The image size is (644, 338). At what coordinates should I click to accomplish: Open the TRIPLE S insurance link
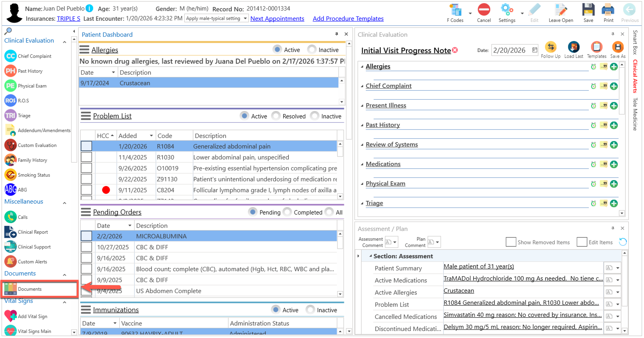coord(68,19)
